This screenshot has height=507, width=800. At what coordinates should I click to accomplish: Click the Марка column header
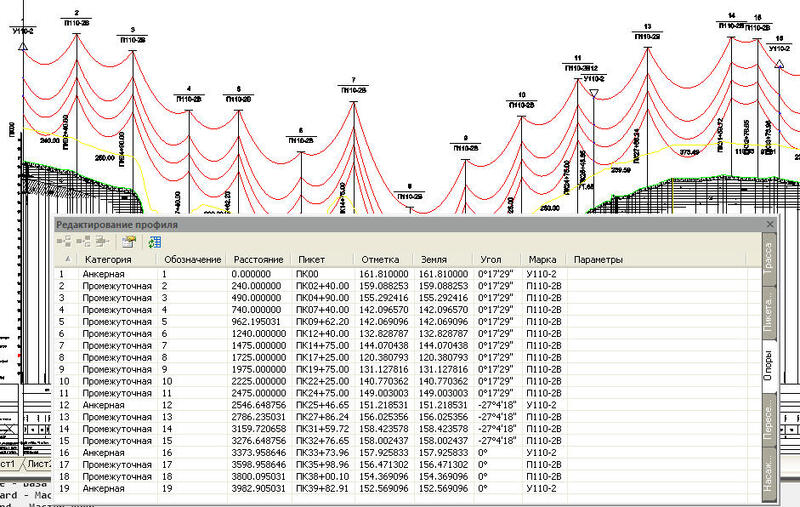pyautogui.click(x=542, y=260)
